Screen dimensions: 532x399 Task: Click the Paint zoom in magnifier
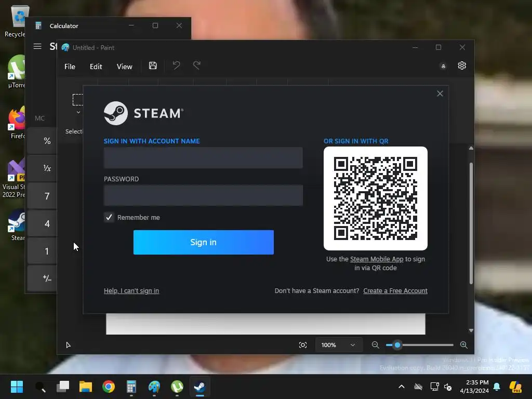click(464, 345)
